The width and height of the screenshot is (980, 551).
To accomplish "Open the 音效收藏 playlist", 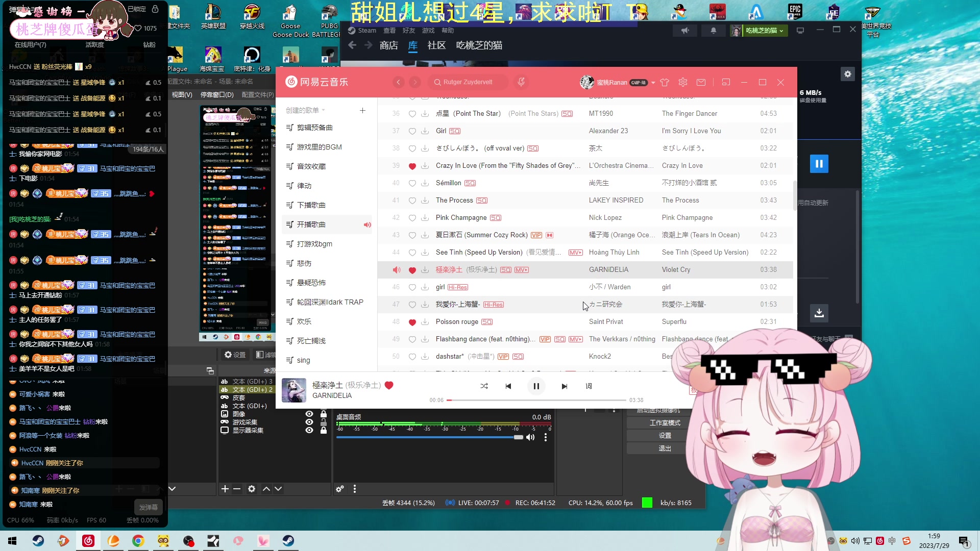I will (x=327, y=166).
